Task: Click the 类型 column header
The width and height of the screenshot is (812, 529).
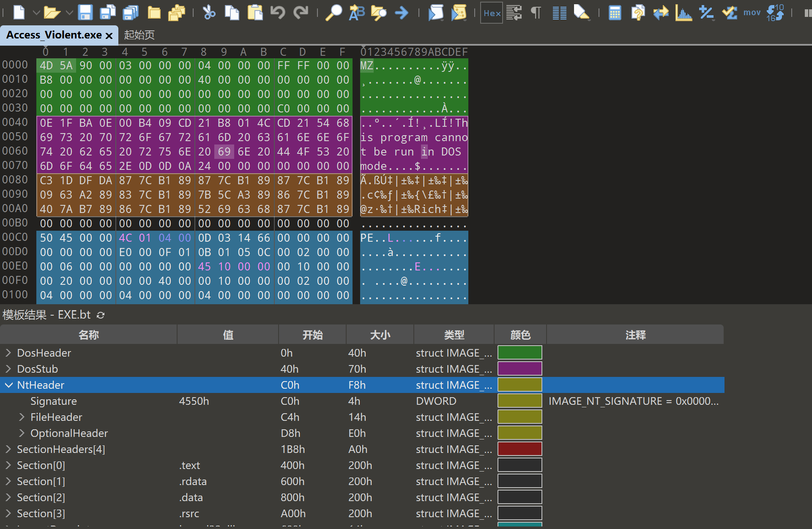Action: (454, 335)
